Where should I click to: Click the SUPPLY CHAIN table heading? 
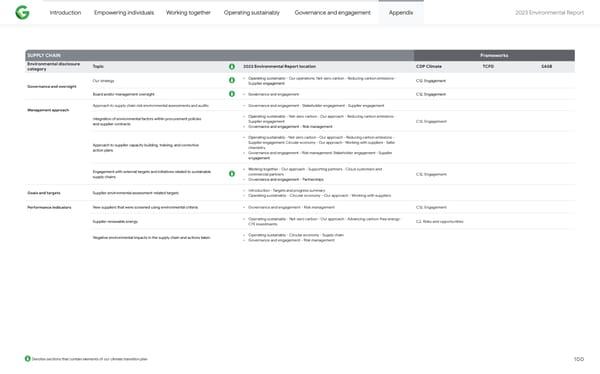point(44,56)
